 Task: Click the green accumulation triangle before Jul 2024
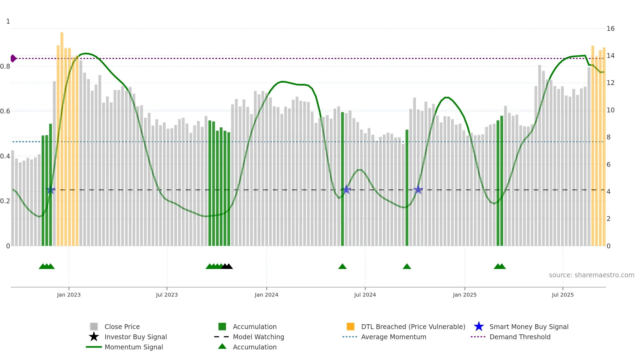pos(342,266)
